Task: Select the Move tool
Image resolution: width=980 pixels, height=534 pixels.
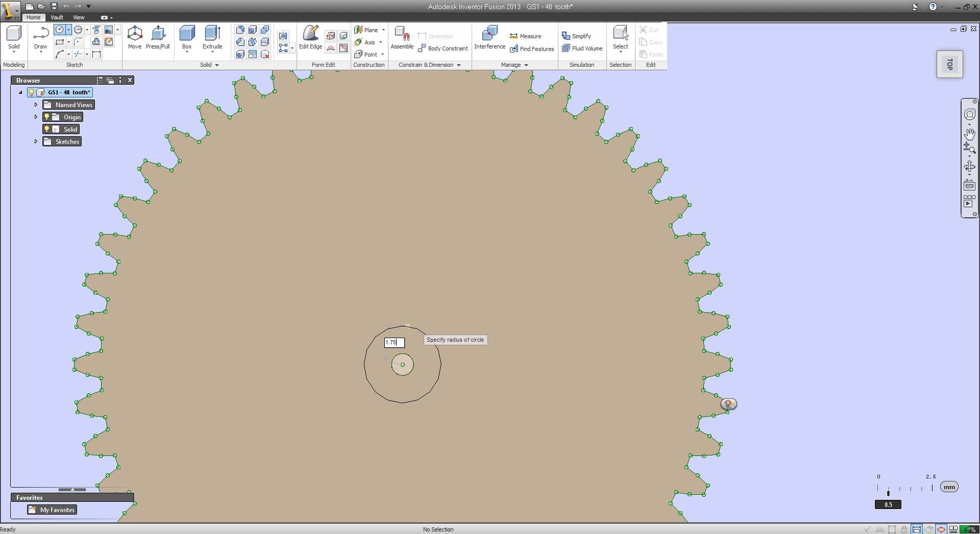Action: click(135, 37)
